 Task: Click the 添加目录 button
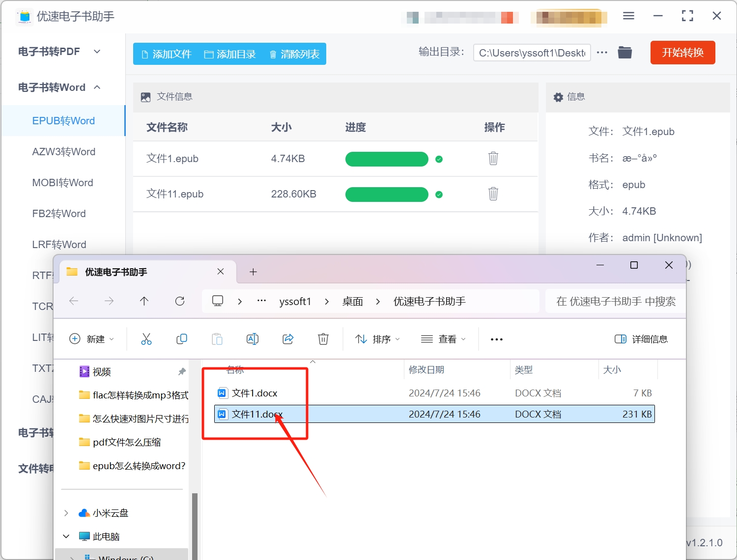(230, 54)
